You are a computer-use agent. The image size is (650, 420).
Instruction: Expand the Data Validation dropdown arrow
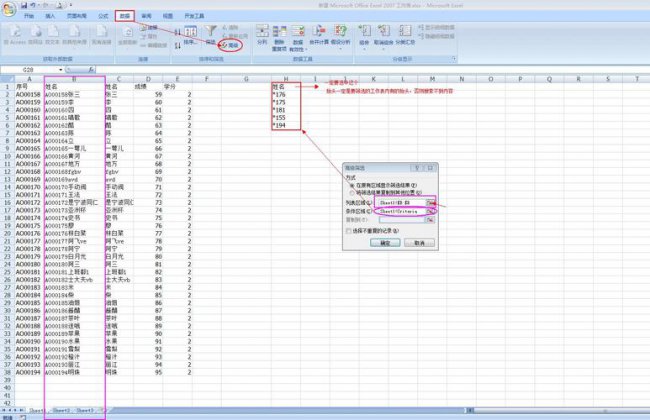pos(306,50)
